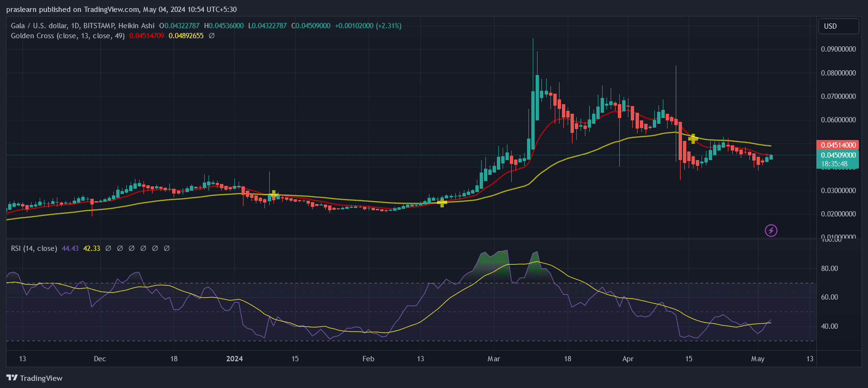Click the close price value C0.04509000
Viewport: 868px width, 388px height.
coord(311,26)
